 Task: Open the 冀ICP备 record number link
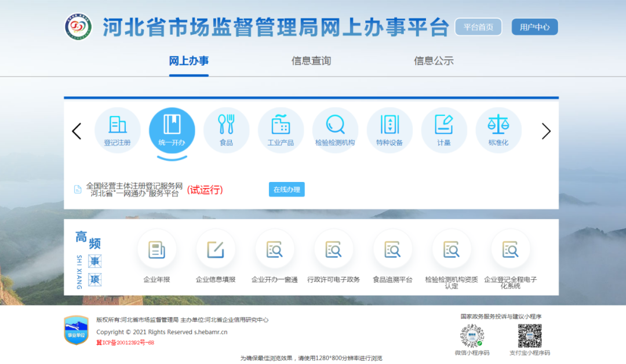point(125,343)
